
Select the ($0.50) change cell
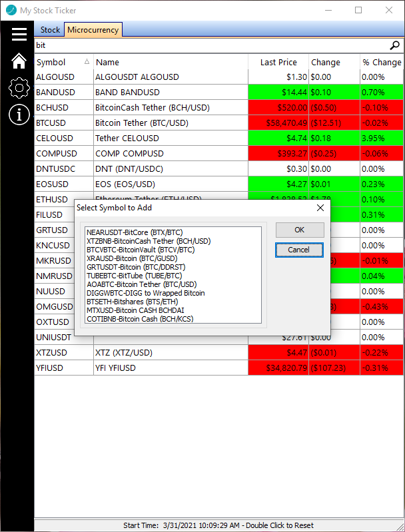[334, 108]
